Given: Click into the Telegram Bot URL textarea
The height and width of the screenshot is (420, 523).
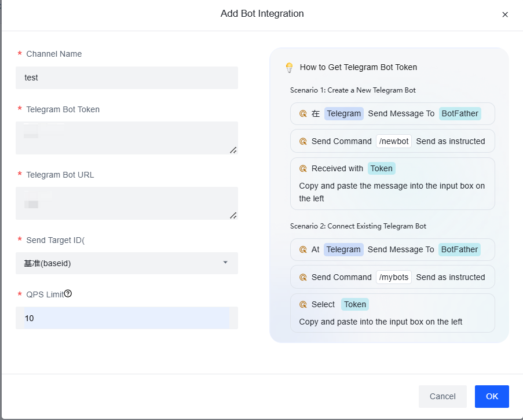Looking at the screenshot, I should pyautogui.click(x=126, y=203).
